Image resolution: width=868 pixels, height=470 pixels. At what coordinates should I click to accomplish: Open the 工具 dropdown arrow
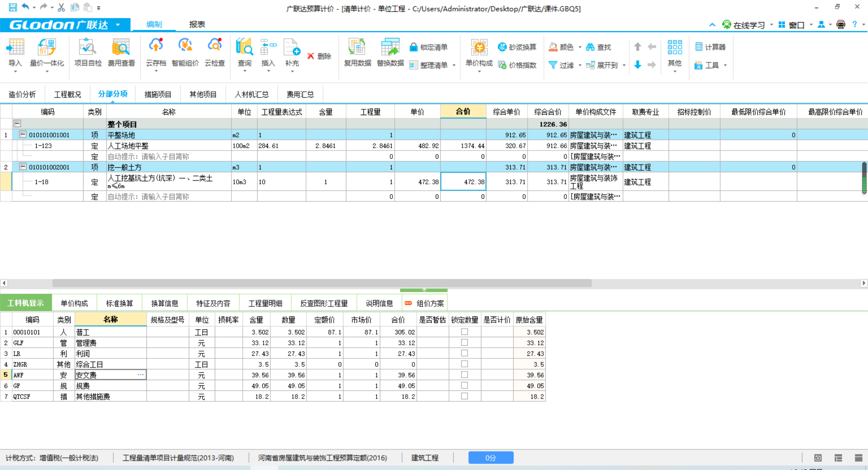725,66
